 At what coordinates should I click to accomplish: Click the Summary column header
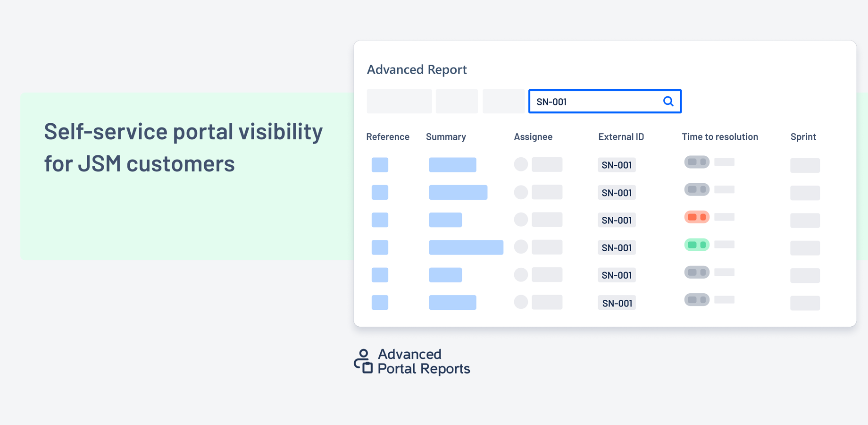[446, 137]
